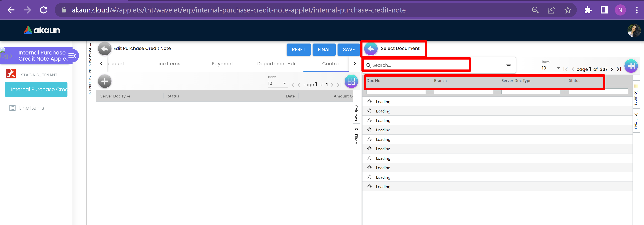Screen dimensions: 644x225
Task: Bookmark this page with the star icon
Action: (x=568, y=10)
